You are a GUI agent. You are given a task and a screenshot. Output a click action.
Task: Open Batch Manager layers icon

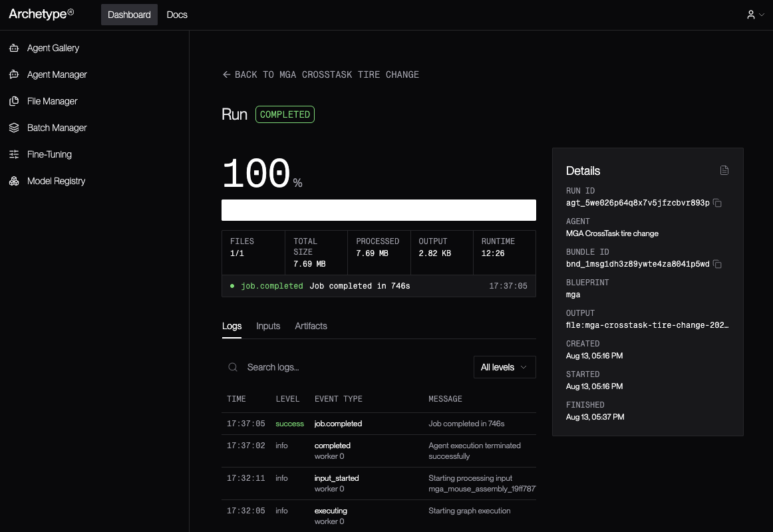click(x=14, y=128)
